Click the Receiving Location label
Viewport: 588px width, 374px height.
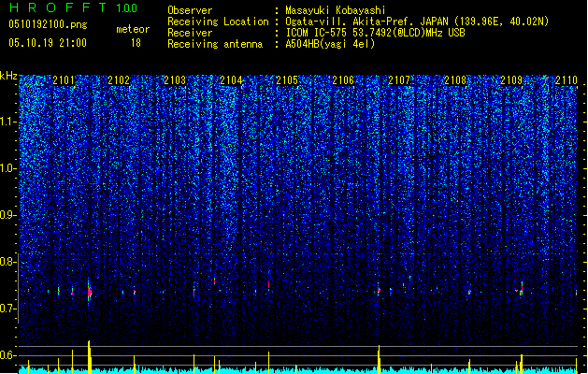click(218, 22)
